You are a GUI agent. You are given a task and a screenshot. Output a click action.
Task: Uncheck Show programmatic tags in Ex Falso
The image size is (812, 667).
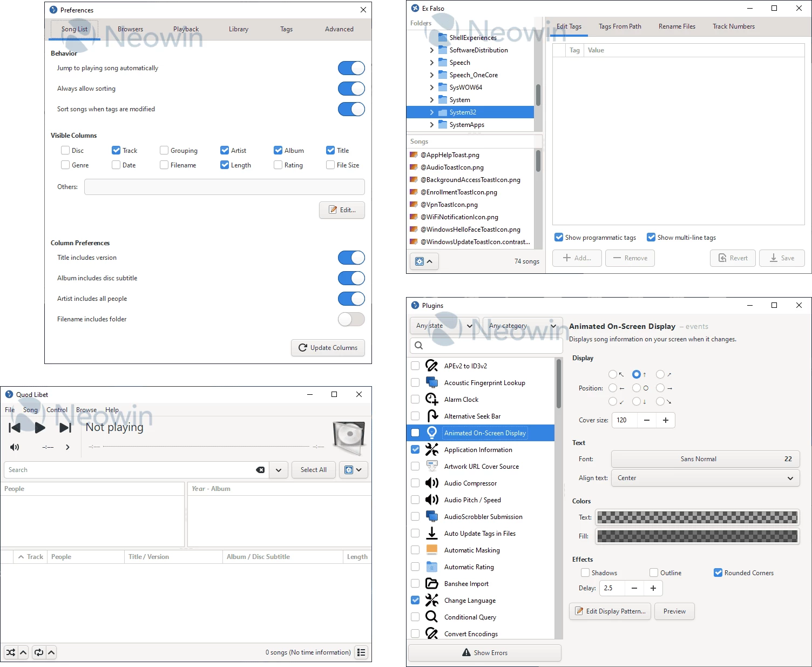(x=559, y=237)
